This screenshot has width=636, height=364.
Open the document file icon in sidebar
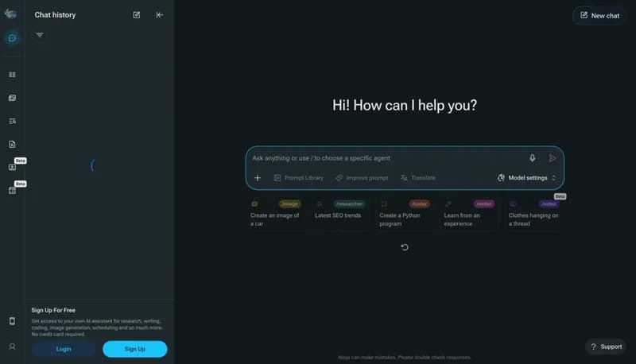tap(12, 145)
